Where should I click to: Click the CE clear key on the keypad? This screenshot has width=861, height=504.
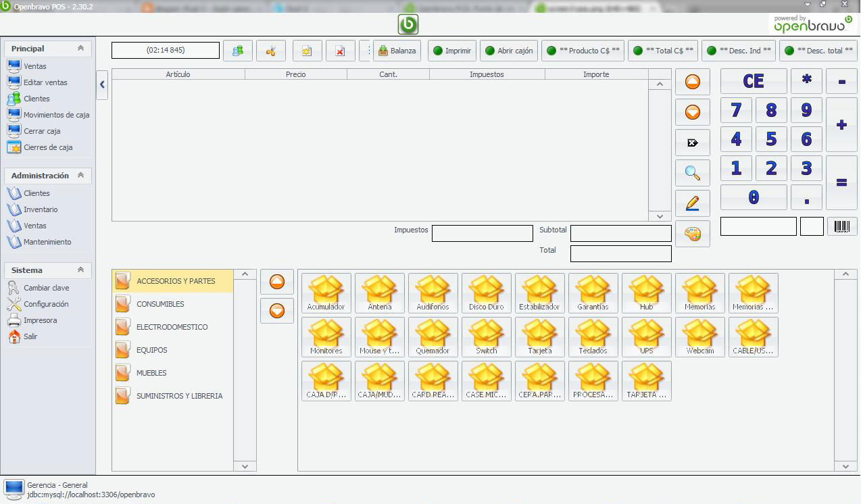[x=752, y=80]
